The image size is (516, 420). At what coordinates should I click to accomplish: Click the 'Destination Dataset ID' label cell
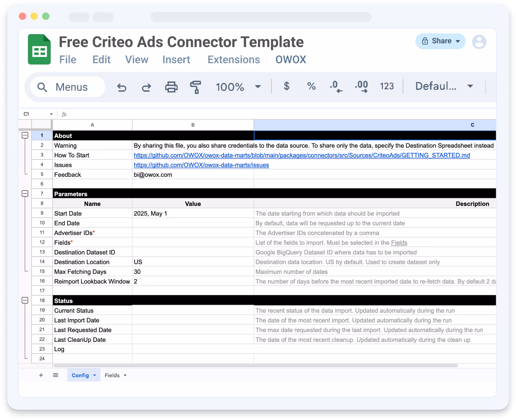[92, 252]
